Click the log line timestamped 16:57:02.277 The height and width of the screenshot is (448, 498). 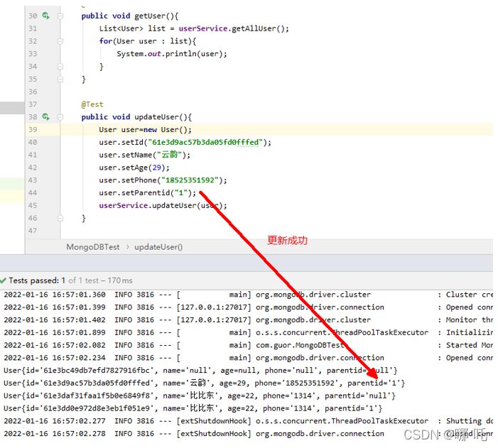click(248, 421)
